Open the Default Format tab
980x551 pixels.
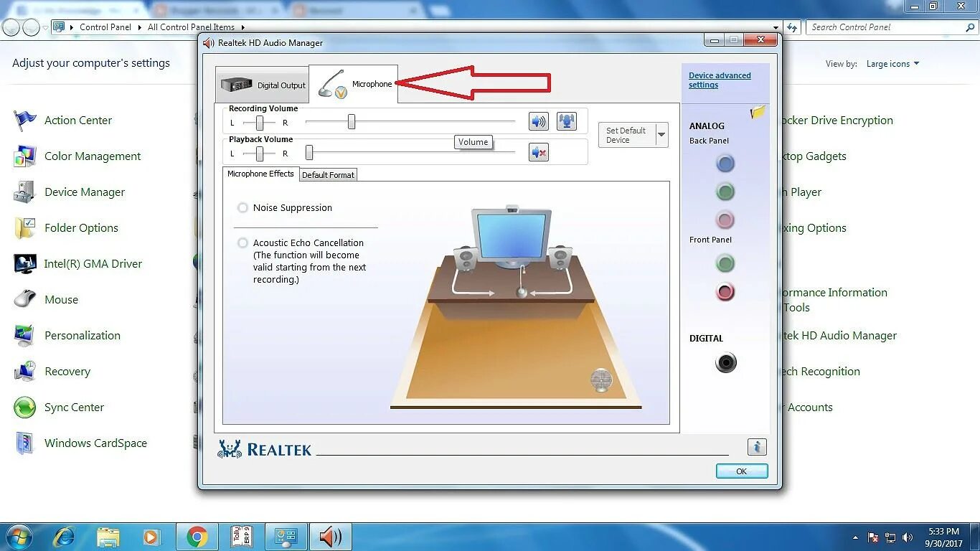tap(328, 174)
